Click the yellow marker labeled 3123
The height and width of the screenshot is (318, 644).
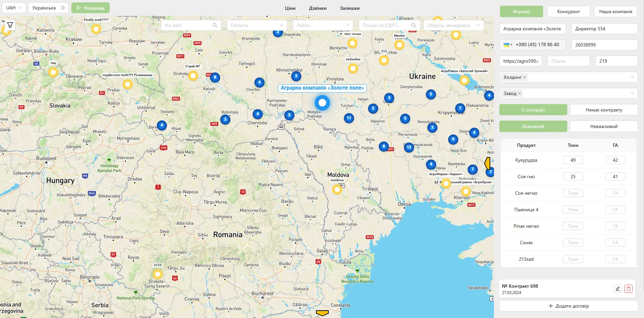pos(157,274)
